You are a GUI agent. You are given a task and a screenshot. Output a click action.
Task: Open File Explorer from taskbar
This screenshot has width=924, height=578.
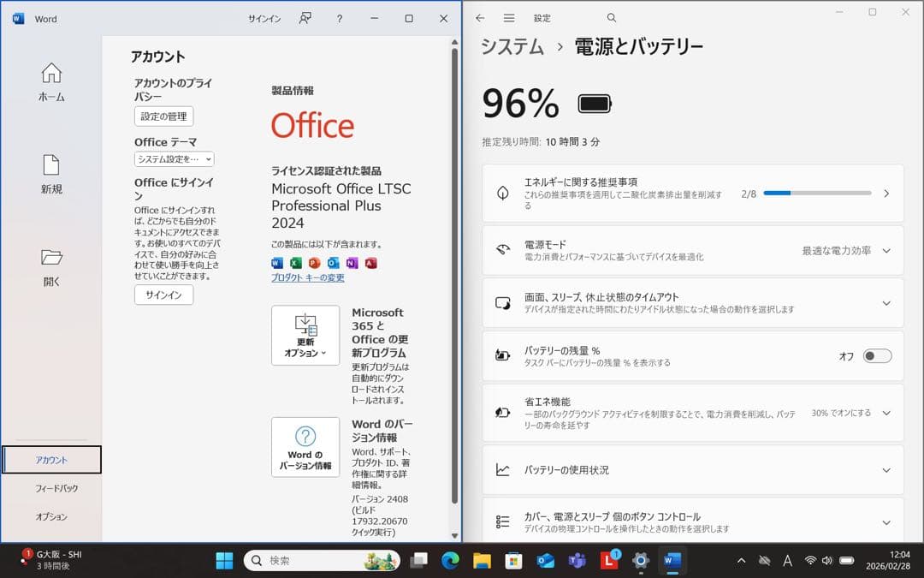[482, 560]
